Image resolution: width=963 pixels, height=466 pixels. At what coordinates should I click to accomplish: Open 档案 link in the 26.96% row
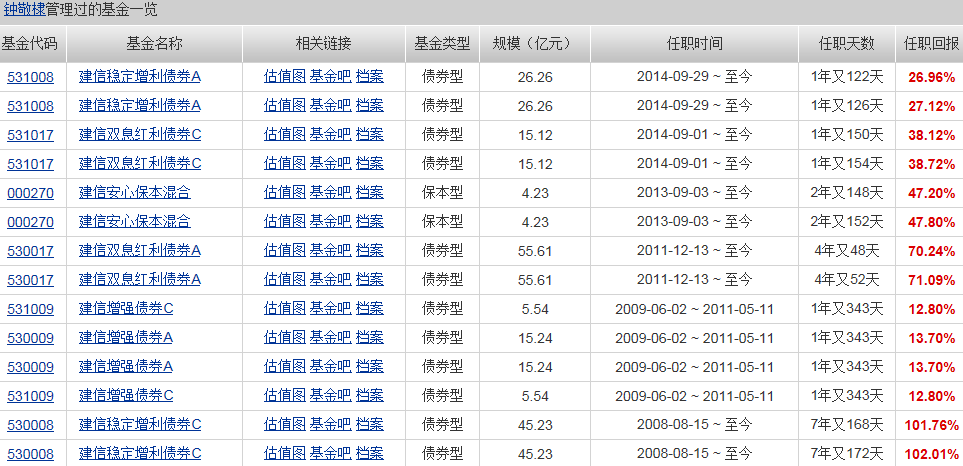[370, 77]
